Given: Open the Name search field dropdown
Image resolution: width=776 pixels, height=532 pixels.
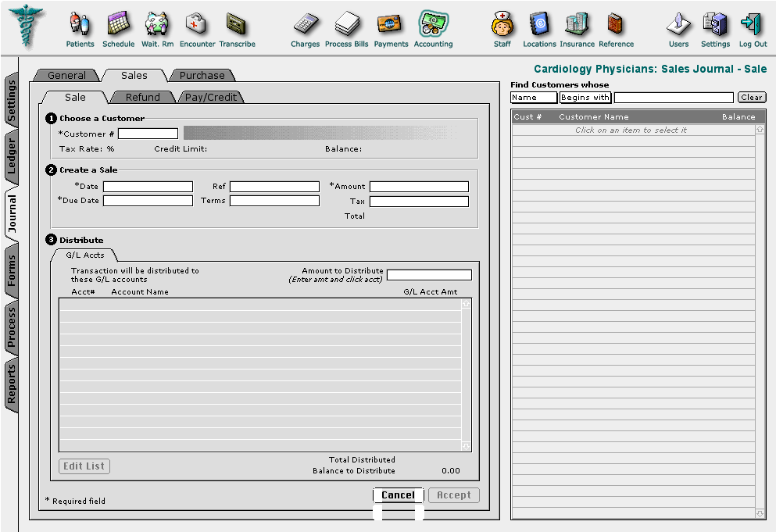Looking at the screenshot, I should (x=534, y=98).
